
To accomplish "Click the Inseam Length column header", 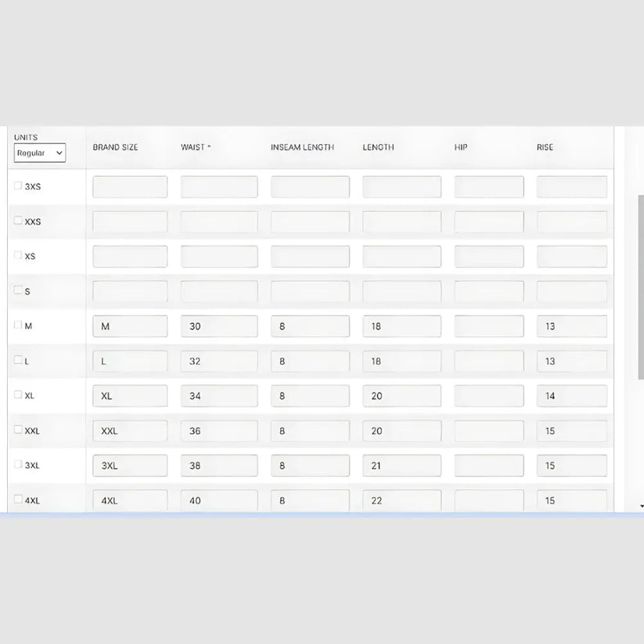I will [302, 147].
